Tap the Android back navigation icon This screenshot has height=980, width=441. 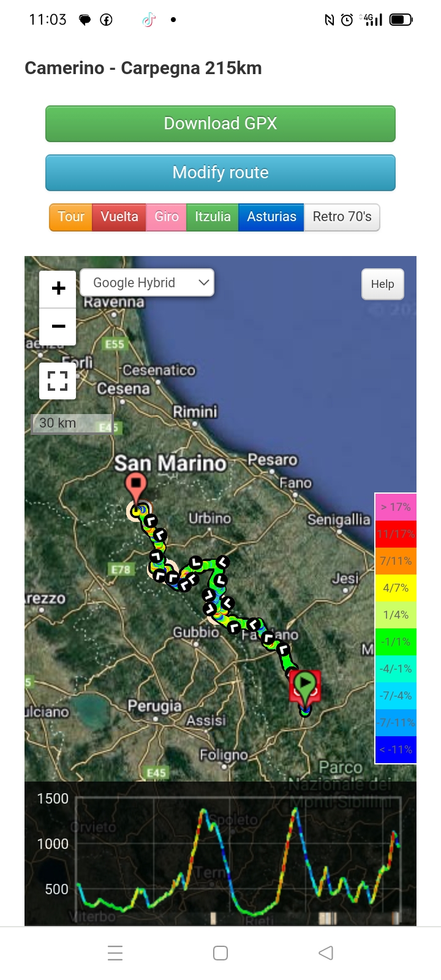point(326,952)
